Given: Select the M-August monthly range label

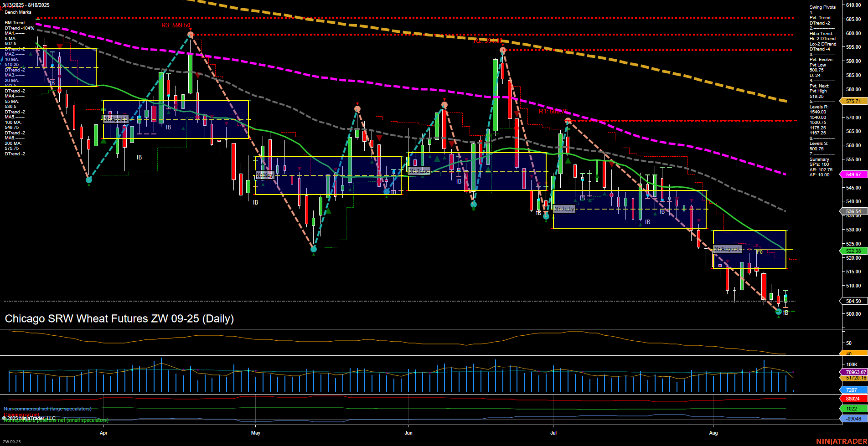Looking at the screenshot, I should [x=728, y=249].
